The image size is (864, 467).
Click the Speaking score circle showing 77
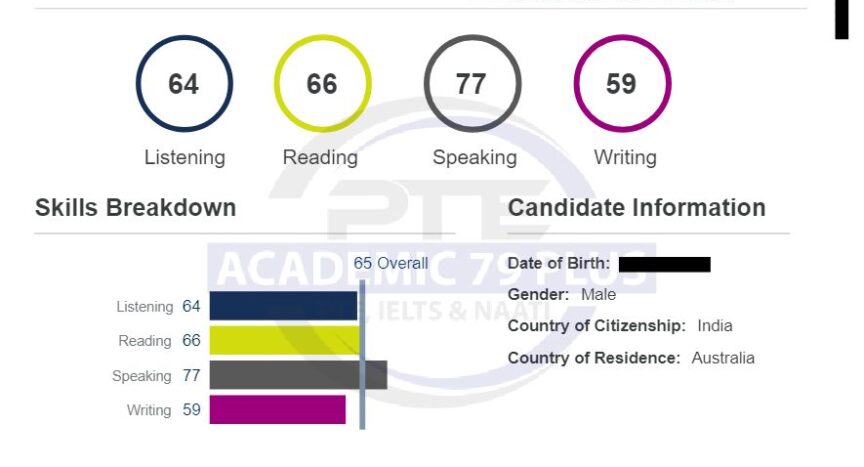pos(472,84)
